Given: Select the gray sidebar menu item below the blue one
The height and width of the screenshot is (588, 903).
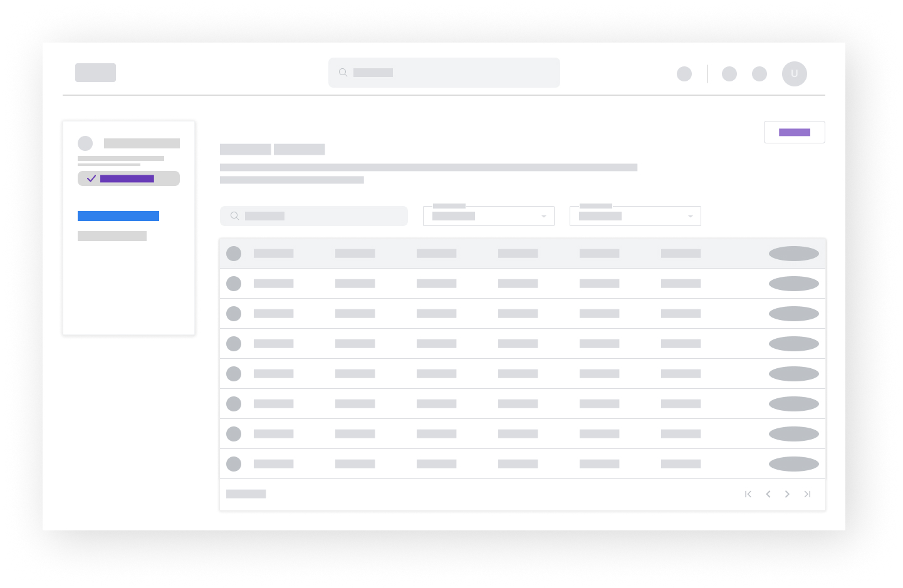Looking at the screenshot, I should pos(112,236).
